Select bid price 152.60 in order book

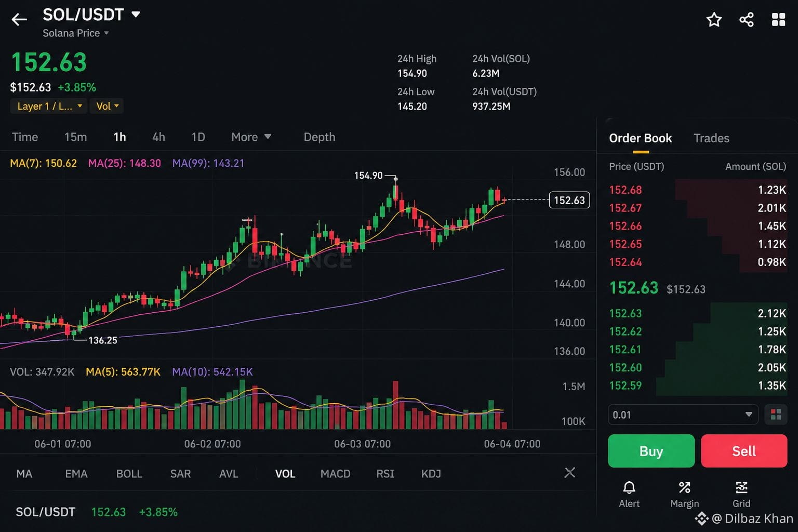coord(625,368)
